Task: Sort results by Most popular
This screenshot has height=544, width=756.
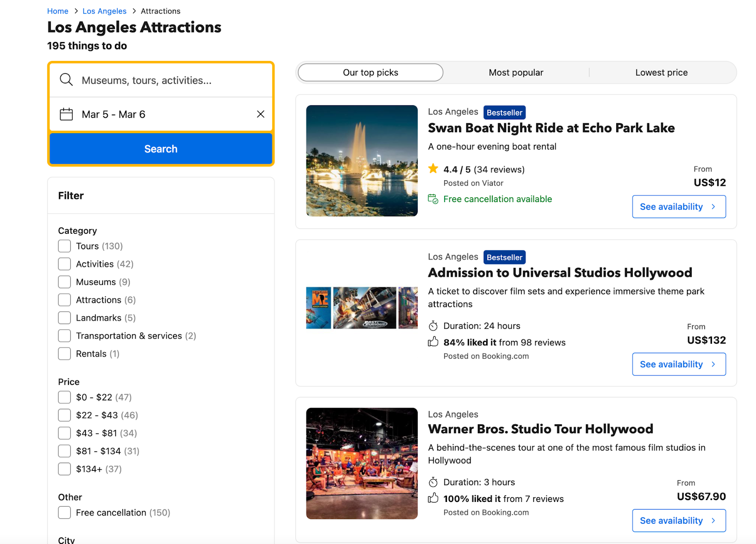Action: pos(516,72)
